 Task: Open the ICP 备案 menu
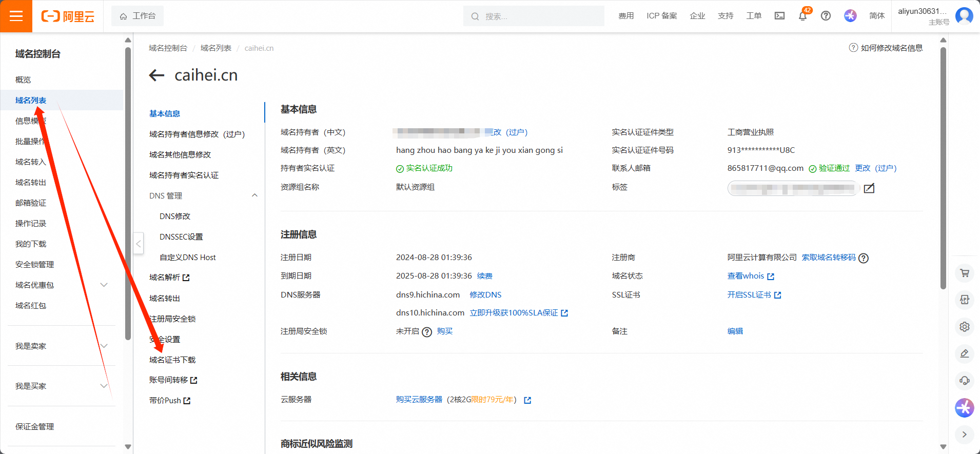pyautogui.click(x=662, y=16)
